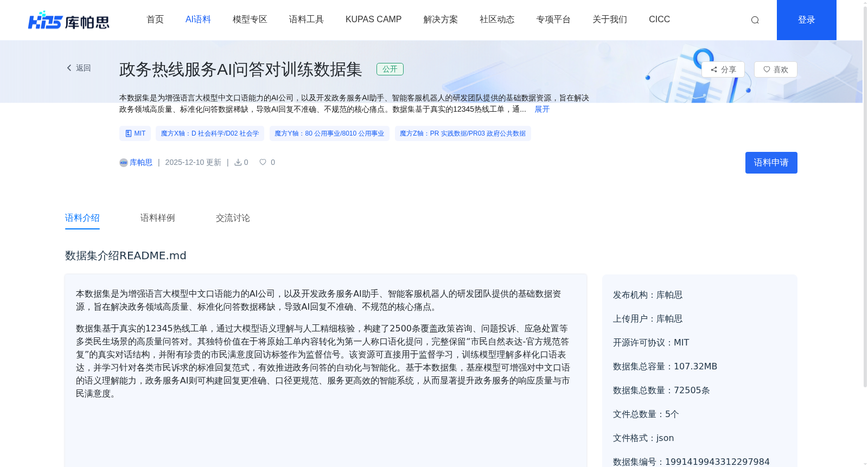Open the KUPAS CAMP nav item

pyautogui.click(x=374, y=20)
